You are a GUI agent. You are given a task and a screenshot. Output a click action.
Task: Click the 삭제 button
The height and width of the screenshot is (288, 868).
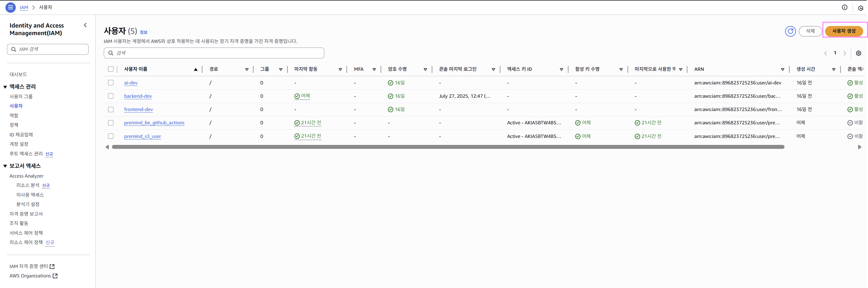point(810,31)
